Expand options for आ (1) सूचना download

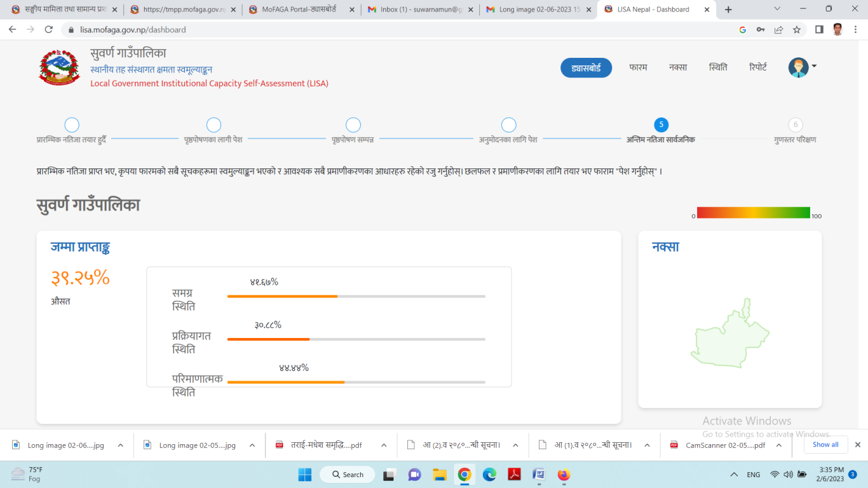647,445
